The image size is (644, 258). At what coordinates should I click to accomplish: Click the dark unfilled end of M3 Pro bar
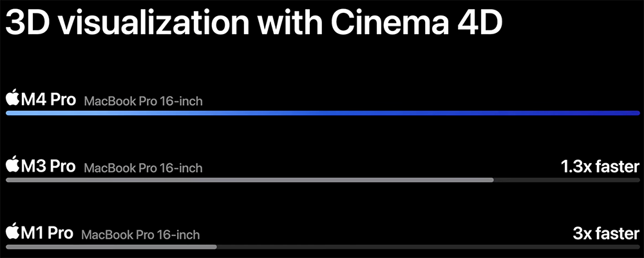click(x=567, y=180)
